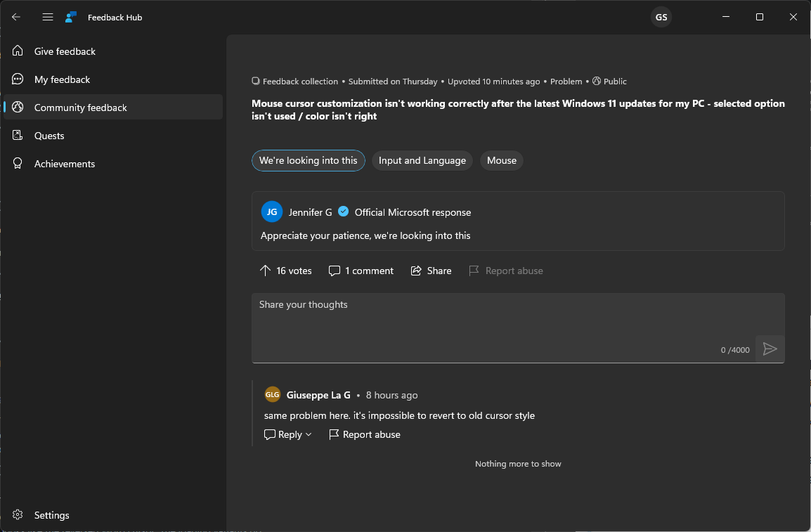The image size is (811, 532).
Task: Open My feedback page
Action: 113,79
